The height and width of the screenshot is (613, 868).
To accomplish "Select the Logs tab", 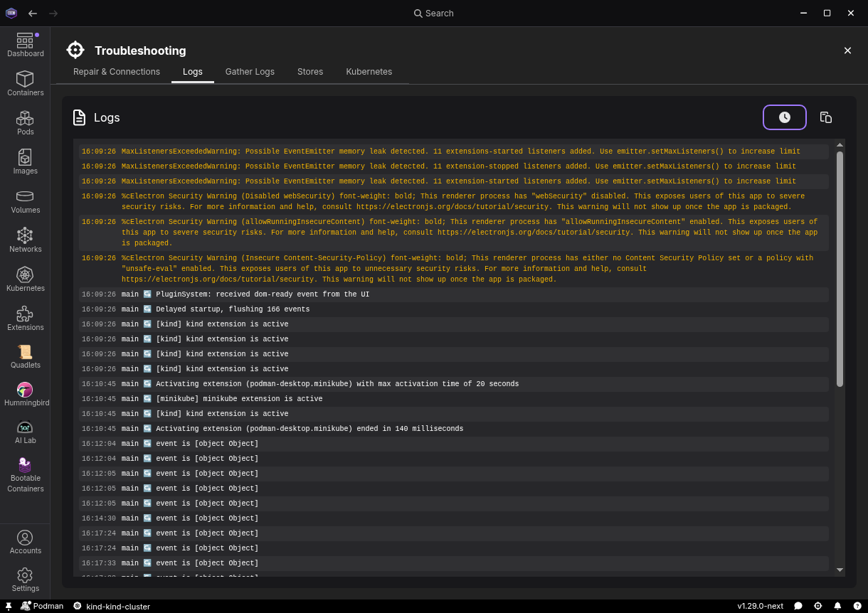I will tap(193, 72).
